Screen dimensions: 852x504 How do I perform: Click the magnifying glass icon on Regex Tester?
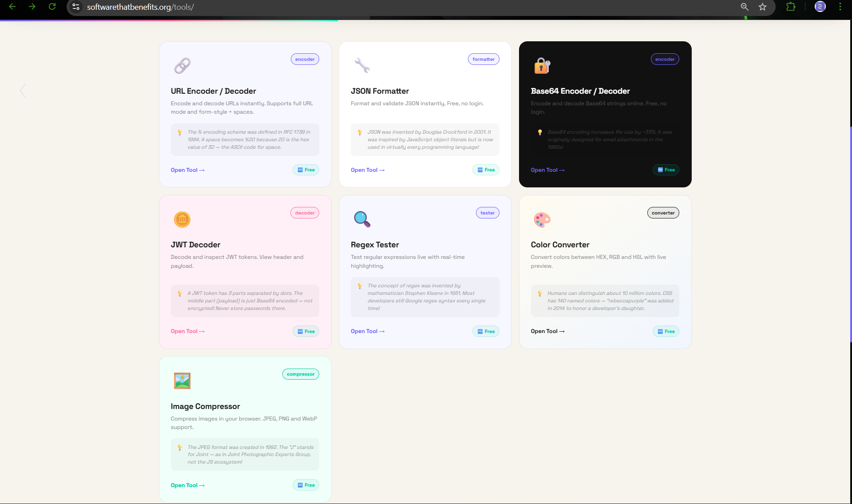coord(362,219)
